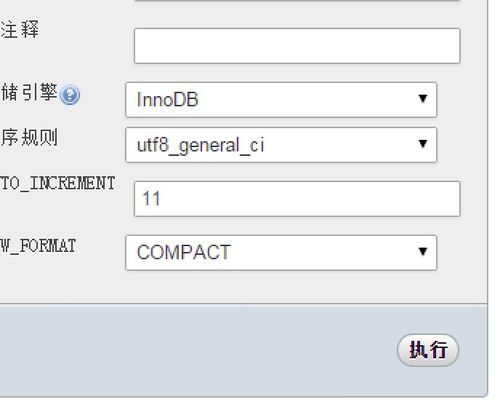Click the arrow on the utf8_general_ci selector
This screenshot has width=500, height=410.
click(x=423, y=144)
